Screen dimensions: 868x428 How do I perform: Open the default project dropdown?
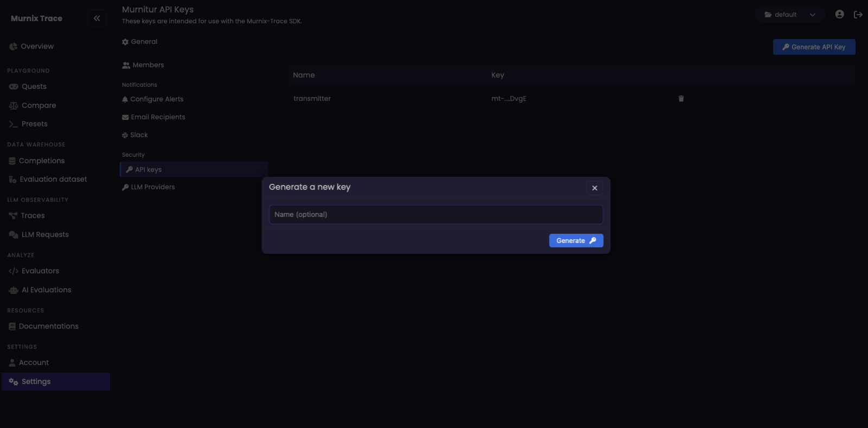pos(790,15)
